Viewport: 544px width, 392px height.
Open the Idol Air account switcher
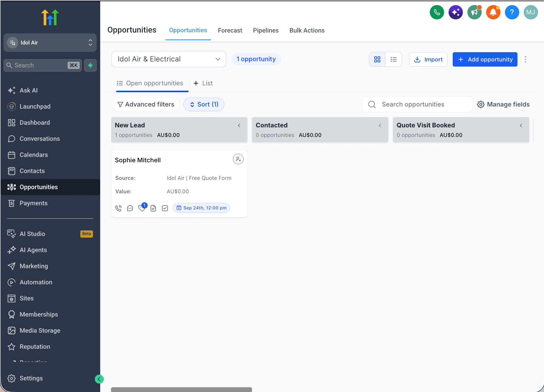click(50, 43)
